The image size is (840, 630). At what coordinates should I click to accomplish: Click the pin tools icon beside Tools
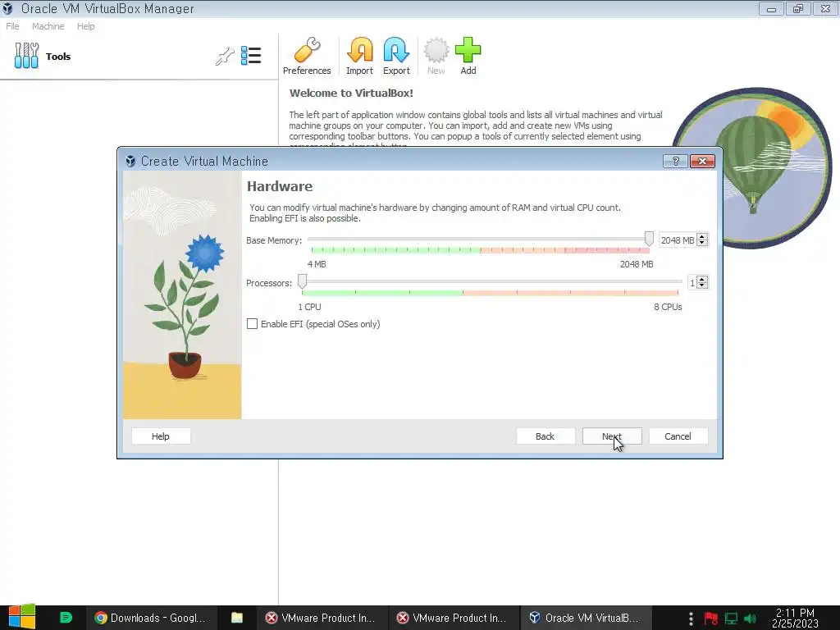click(225, 56)
